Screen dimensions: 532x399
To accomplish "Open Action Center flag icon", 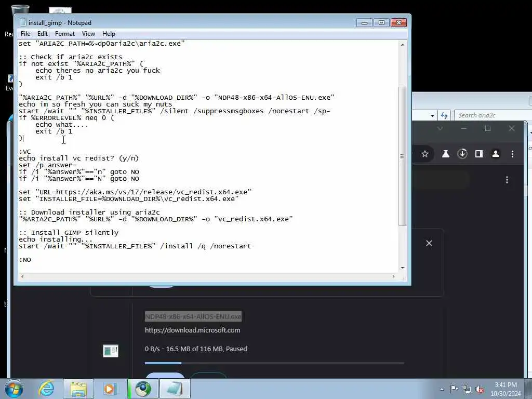I will [454, 389].
